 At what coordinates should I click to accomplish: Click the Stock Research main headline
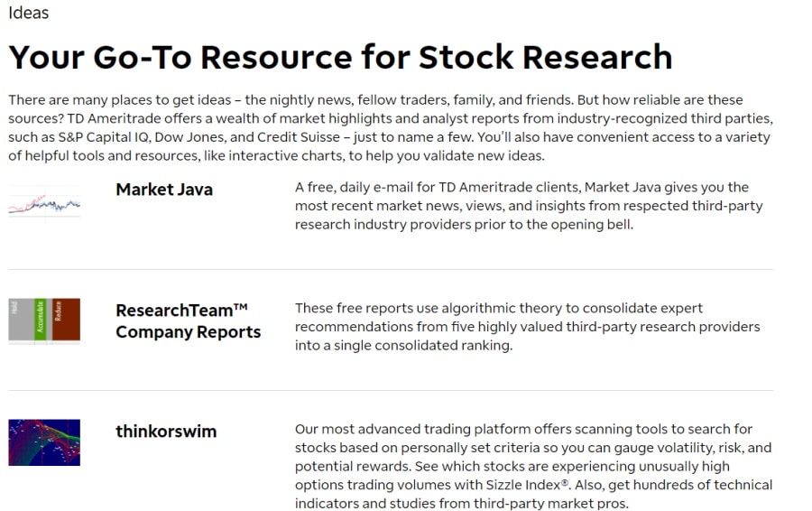click(x=340, y=57)
